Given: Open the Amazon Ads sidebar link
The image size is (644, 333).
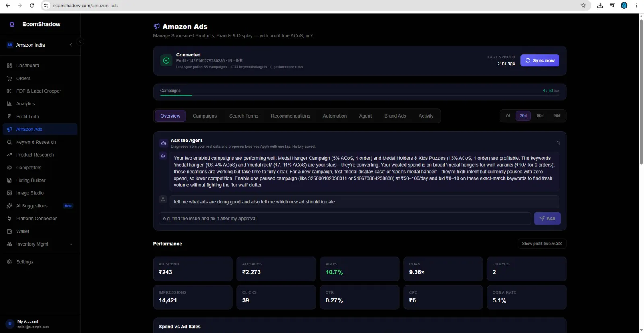Looking at the screenshot, I should (40, 129).
